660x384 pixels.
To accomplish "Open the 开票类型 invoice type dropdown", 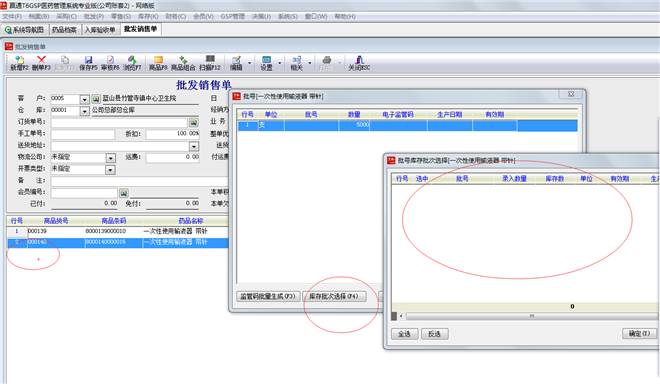I will click(x=110, y=169).
